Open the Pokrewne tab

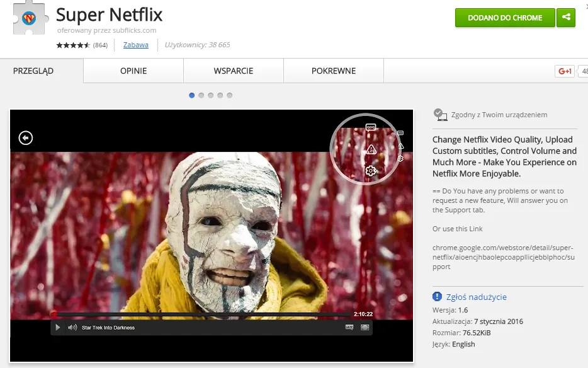point(334,71)
